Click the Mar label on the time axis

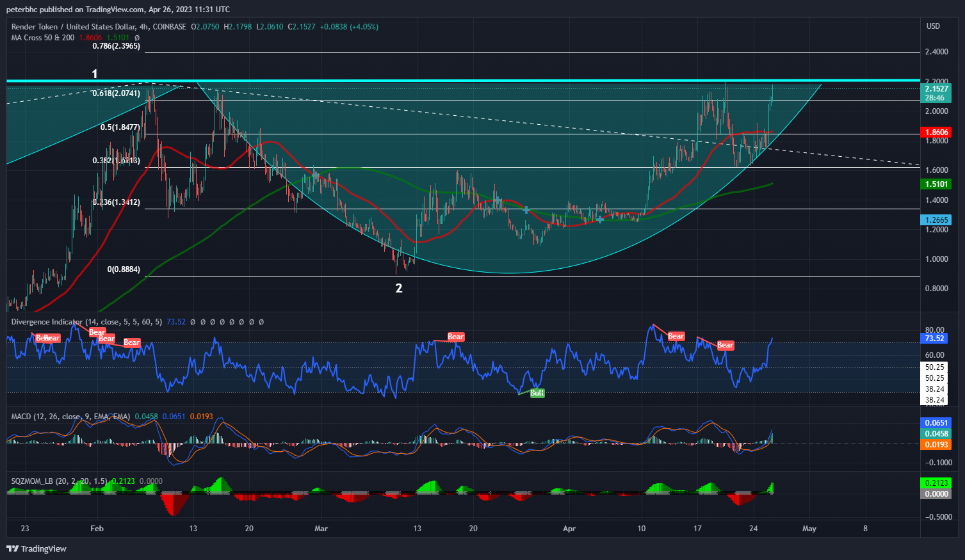click(321, 529)
